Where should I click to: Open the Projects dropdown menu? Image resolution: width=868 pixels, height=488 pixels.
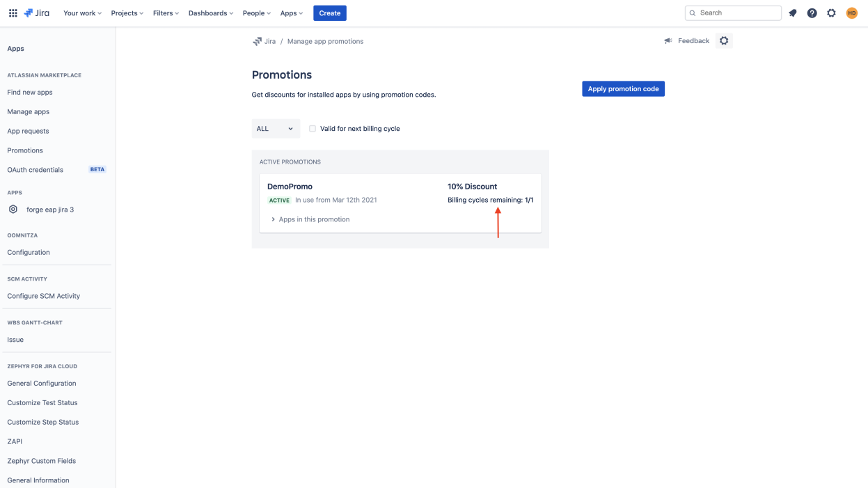127,13
